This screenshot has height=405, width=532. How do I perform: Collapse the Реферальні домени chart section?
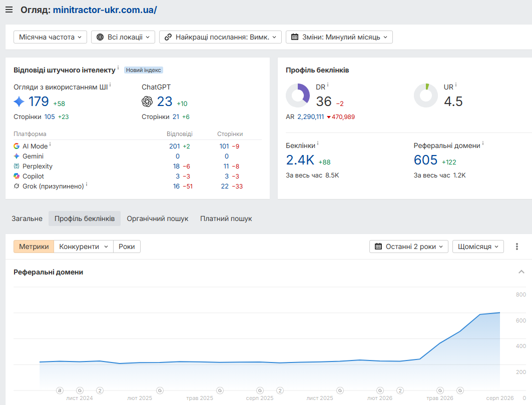coord(521,272)
